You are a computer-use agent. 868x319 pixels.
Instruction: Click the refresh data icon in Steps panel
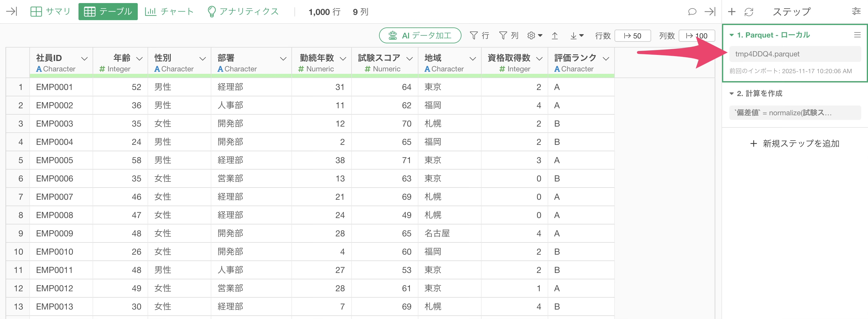coord(749,12)
